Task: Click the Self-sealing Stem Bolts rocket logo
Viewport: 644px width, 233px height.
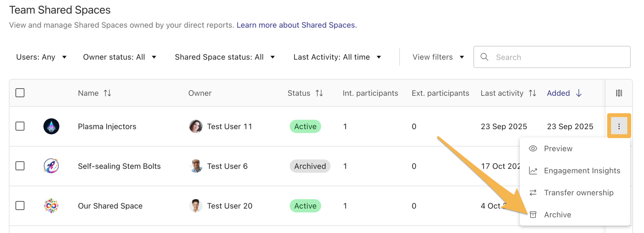Action: 51,166
